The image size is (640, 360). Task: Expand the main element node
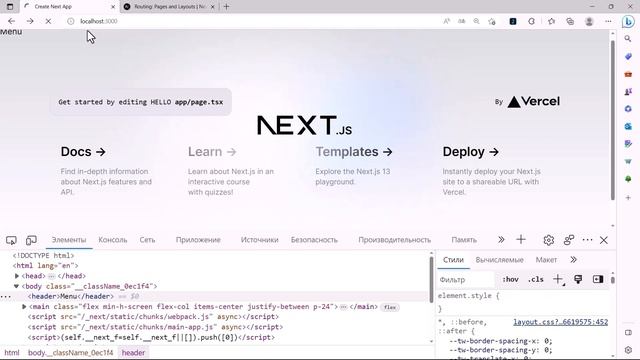[24, 307]
